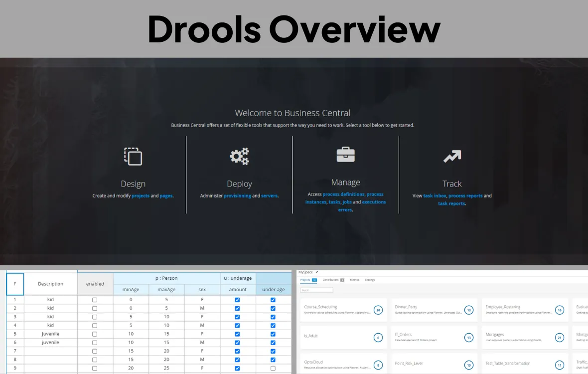Enable the 'enabled' checkbox in row 3
Image resolution: width=588 pixels, height=374 pixels.
click(95, 317)
